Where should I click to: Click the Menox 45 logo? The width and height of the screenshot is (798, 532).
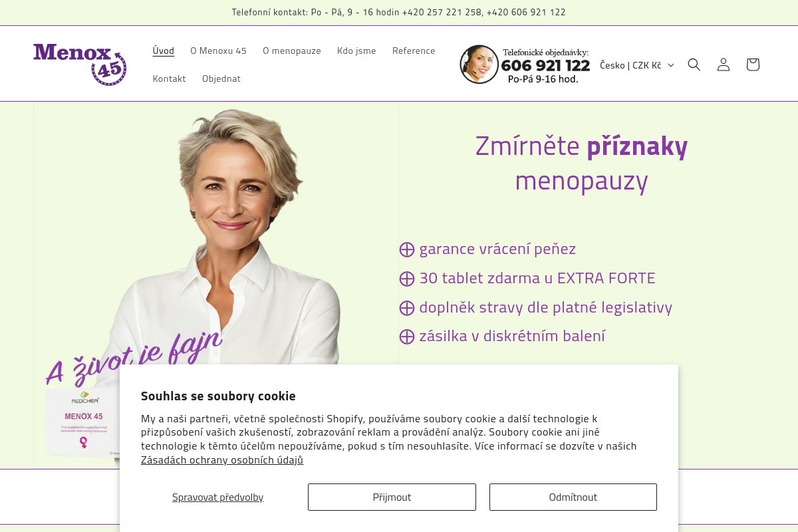[x=80, y=65]
